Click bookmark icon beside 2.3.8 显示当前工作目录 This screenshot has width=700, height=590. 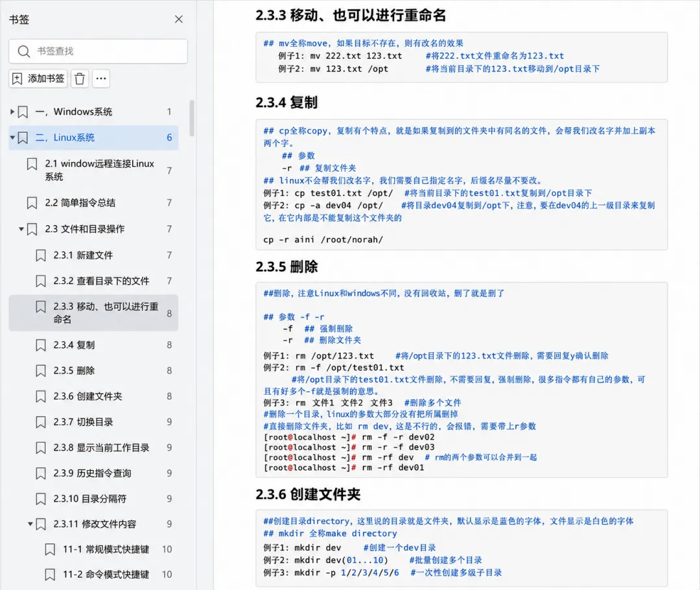41,448
